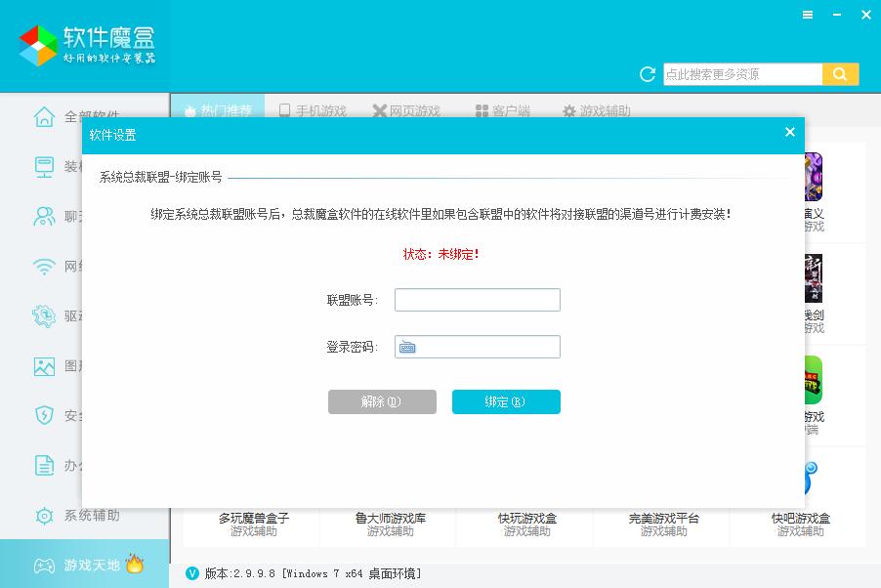
Task: Click the 游戏天地 gamepad icon
Action: 45,565
